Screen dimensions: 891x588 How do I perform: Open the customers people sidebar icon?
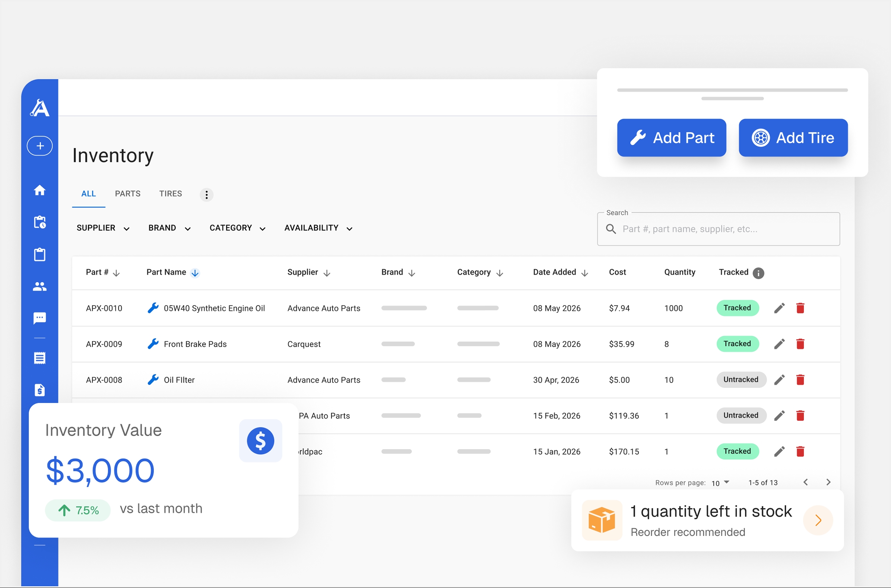click(40, 287)
